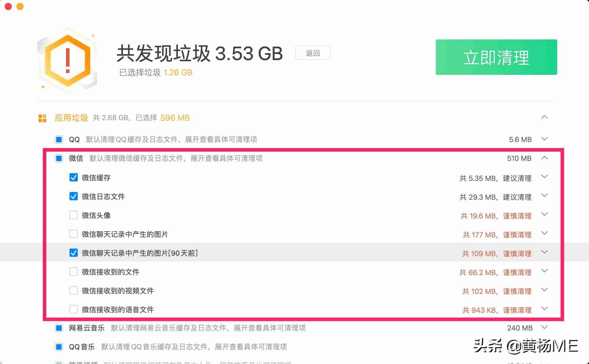Click the orange hexagon warning icon

67,61
